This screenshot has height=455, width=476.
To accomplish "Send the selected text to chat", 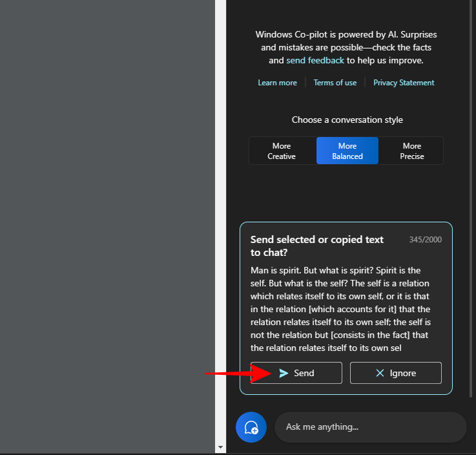I will (296, 373).
